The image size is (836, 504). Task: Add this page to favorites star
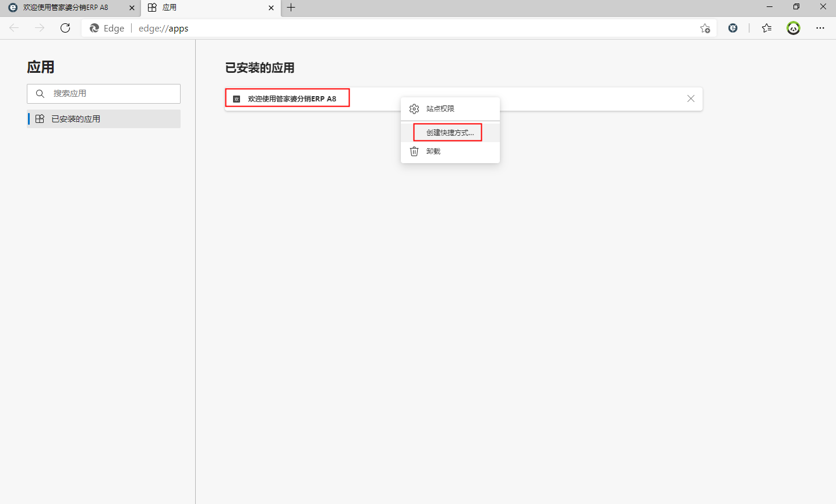(x=705, y=28)
